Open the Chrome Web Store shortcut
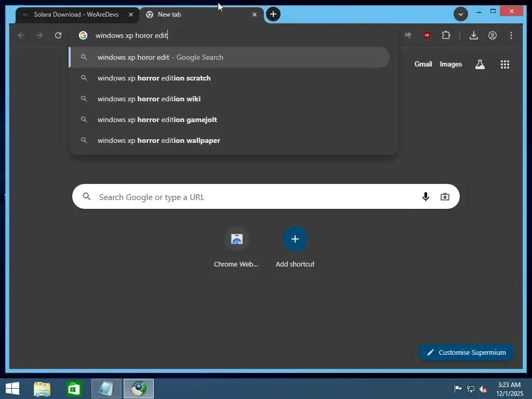The width and height of the screenshot is (532, 399). point(236,248)
